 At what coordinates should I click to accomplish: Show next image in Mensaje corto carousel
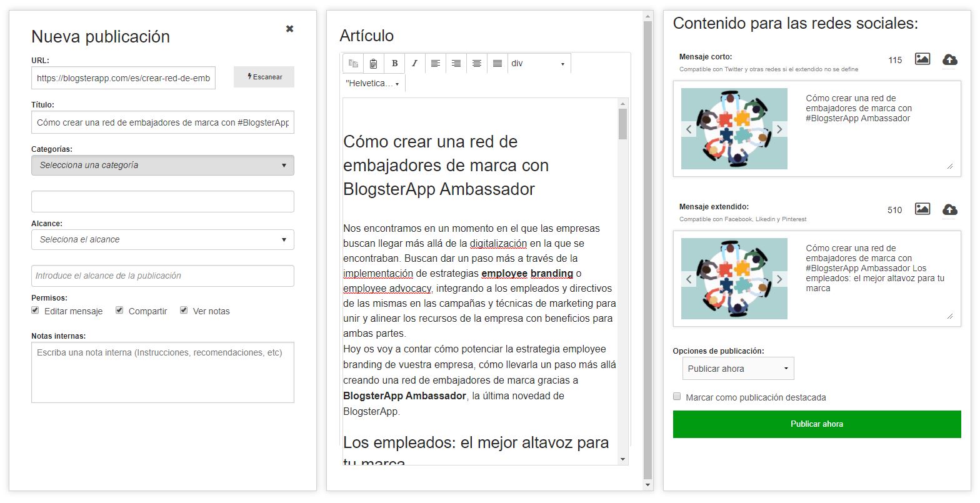tap(780, 129)
